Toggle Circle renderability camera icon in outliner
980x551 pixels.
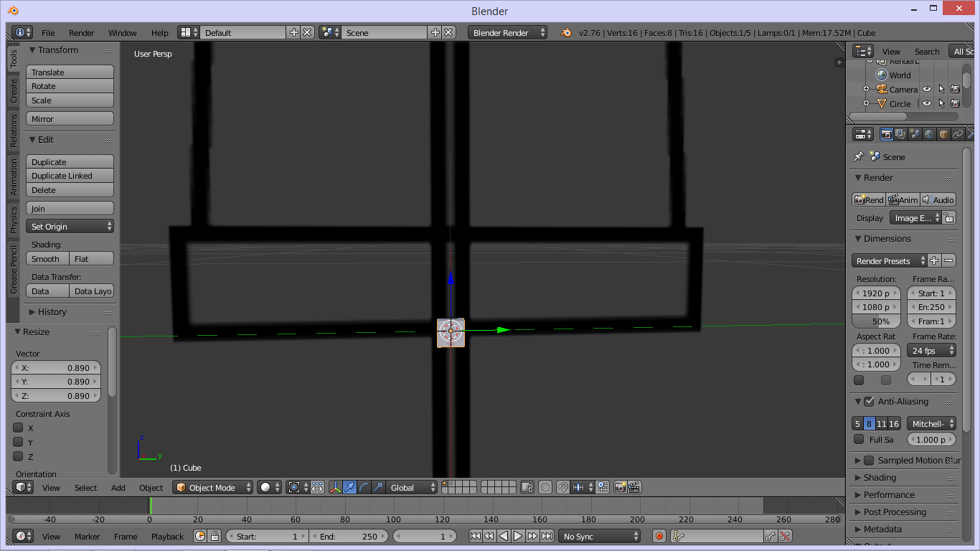955,103
